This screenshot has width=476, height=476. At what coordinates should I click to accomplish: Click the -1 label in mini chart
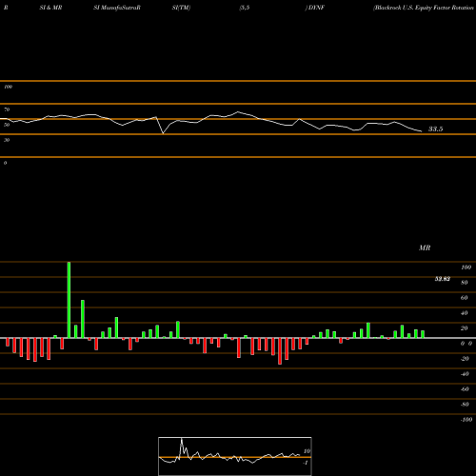[306, 463]
